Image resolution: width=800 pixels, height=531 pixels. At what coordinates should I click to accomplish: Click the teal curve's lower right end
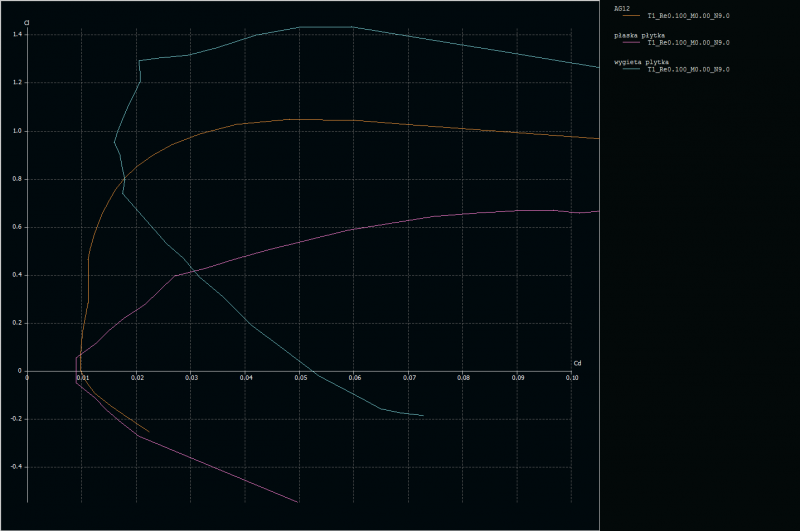click(x=423, y=415)
